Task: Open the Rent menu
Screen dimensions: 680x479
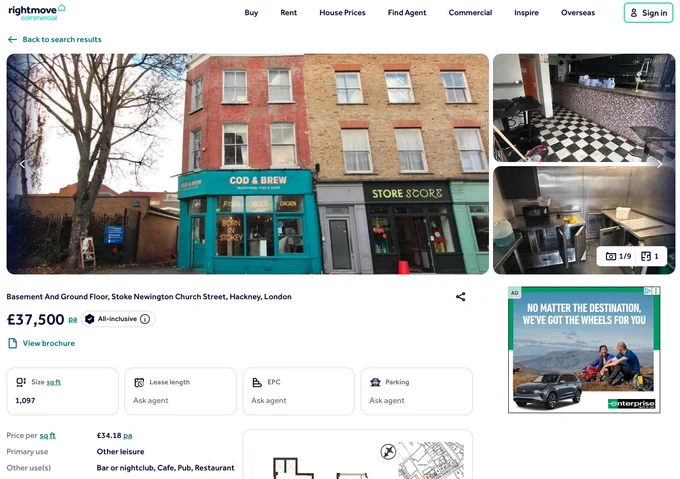Action: point(288,13)
